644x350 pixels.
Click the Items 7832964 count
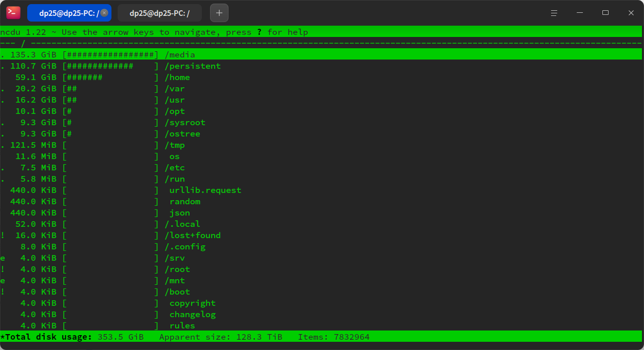352,337
